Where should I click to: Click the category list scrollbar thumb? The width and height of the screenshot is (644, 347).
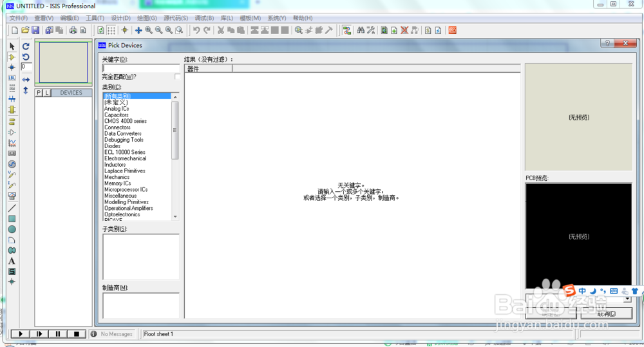click(x=175, y=130)
